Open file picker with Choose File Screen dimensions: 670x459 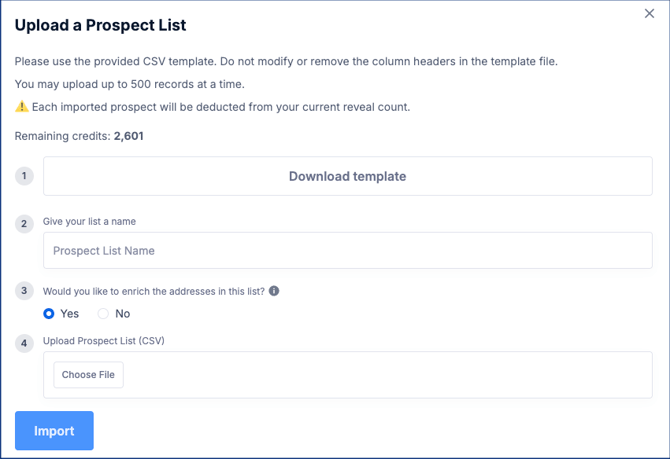pyautogui.click(x=88, y=375)
